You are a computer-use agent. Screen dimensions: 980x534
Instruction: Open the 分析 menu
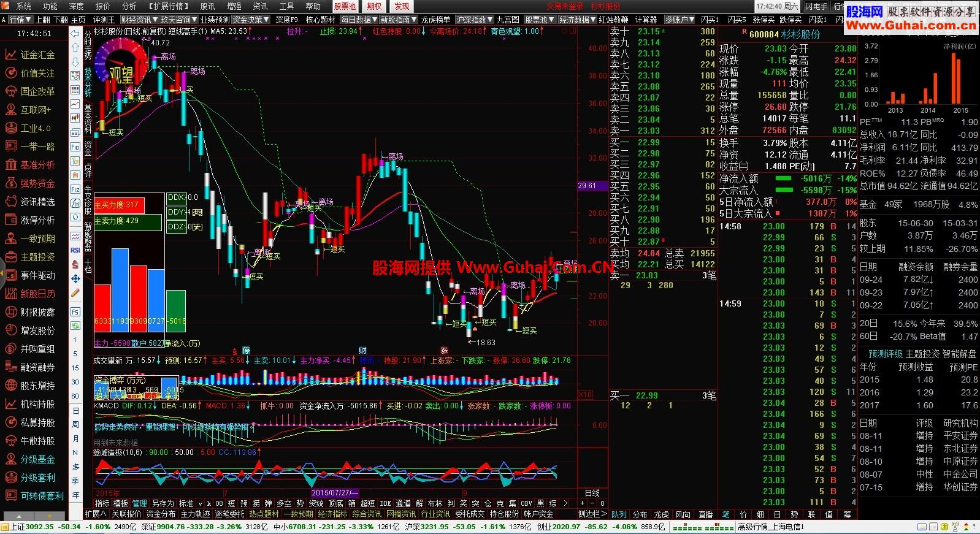[129, 6]
